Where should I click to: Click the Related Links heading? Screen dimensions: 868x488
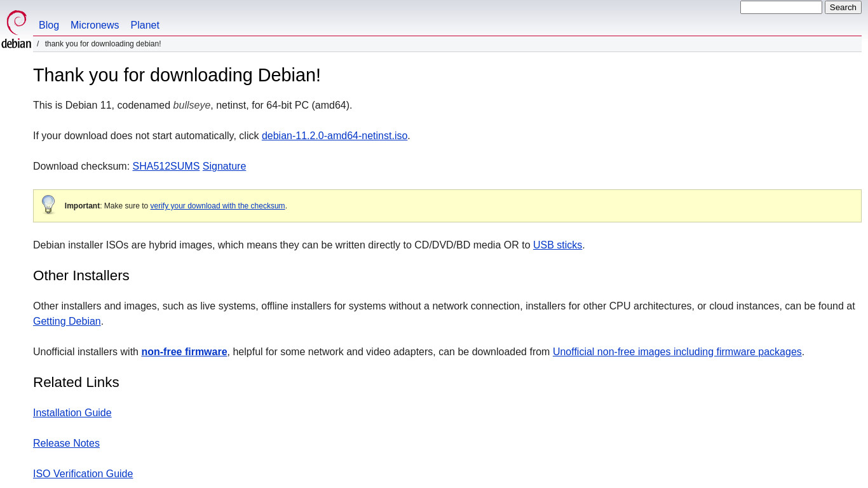click(x=76, y=383)
